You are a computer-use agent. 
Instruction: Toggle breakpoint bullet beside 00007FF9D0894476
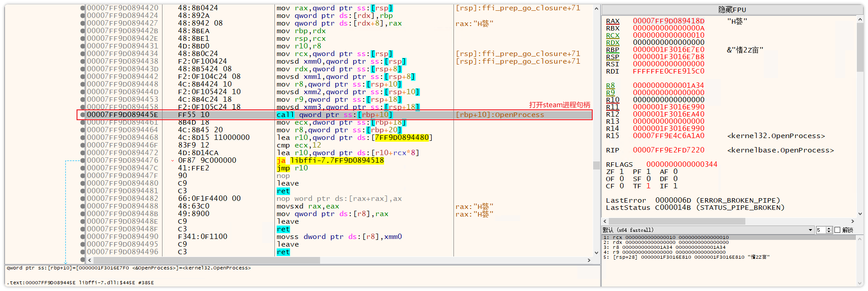pos(83,161)
